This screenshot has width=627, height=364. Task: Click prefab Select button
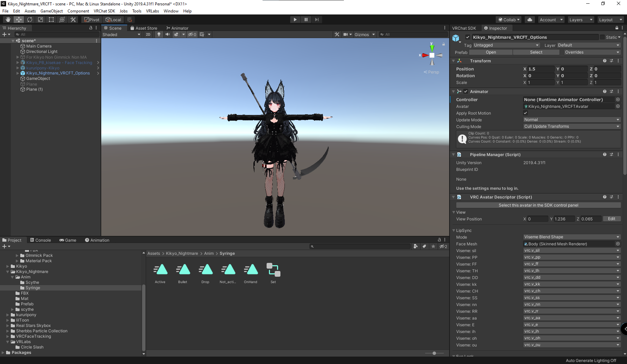point(536,52)
